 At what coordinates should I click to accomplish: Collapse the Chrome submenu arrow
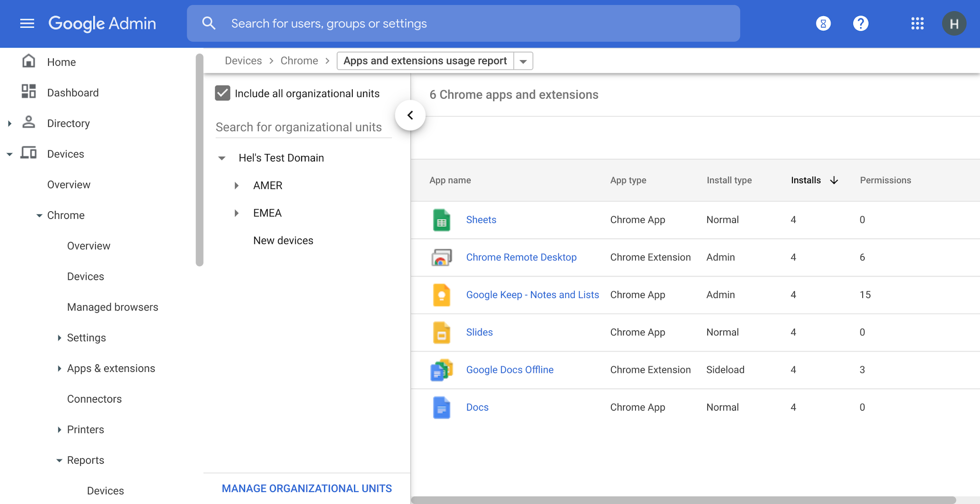point(39,215)
